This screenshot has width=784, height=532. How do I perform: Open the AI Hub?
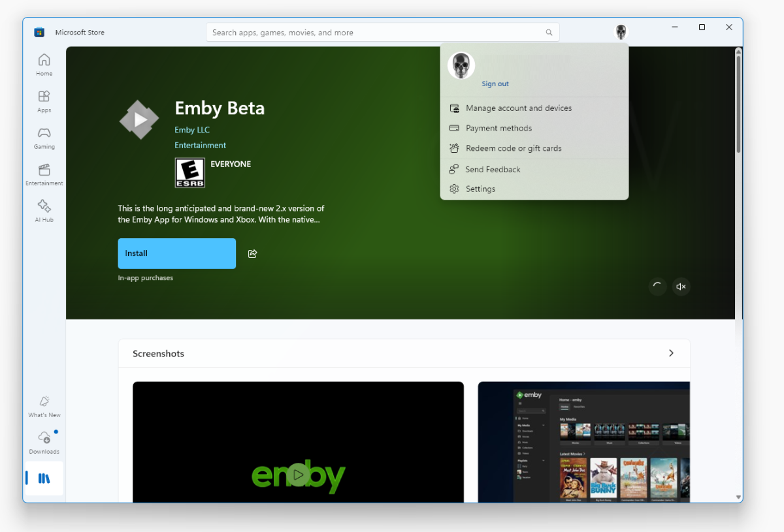(44, 211)
